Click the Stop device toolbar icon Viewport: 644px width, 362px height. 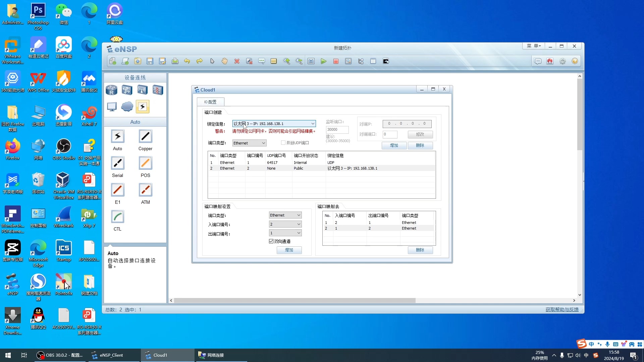[336, 61]
